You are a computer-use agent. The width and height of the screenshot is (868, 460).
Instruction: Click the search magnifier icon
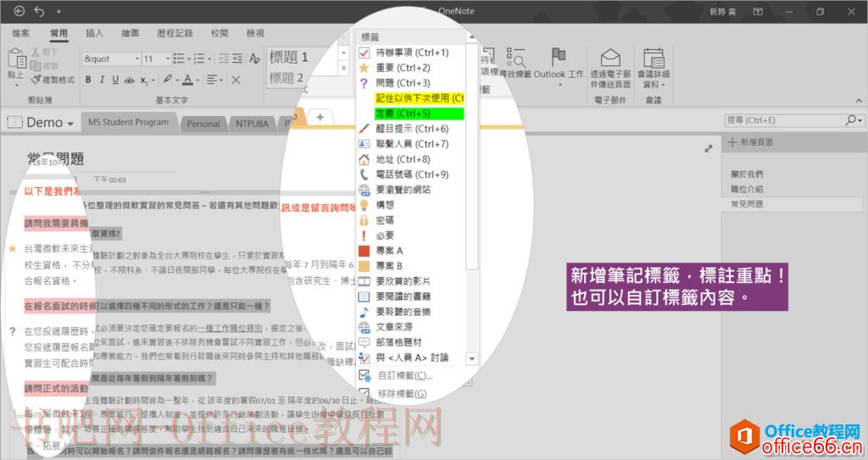click(x=851, y=119)
